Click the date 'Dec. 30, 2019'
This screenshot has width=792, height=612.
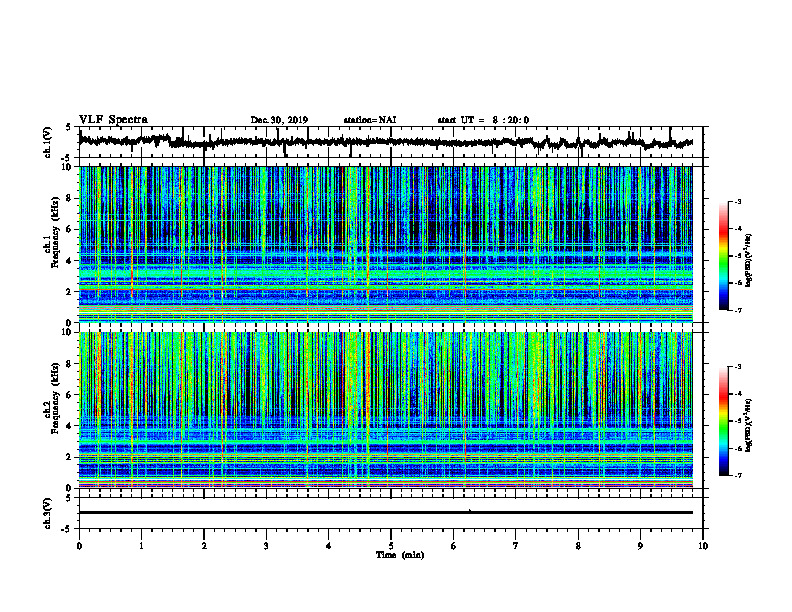click(x=279, y=120)
